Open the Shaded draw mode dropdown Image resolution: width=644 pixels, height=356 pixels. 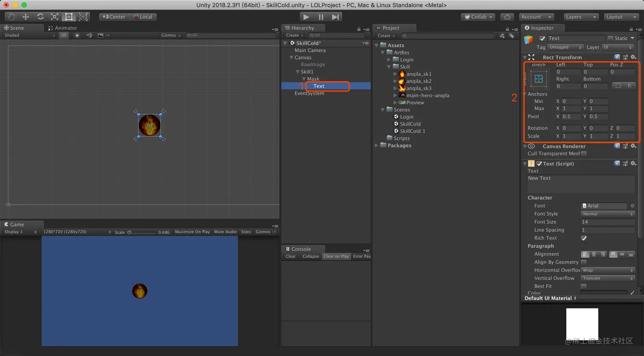[x=29, y=35]
